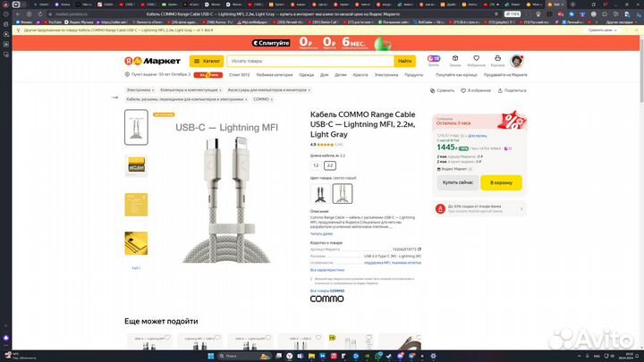Open Покупайте как юрлицо link
The image size is (644, 362).
point(456,75)
